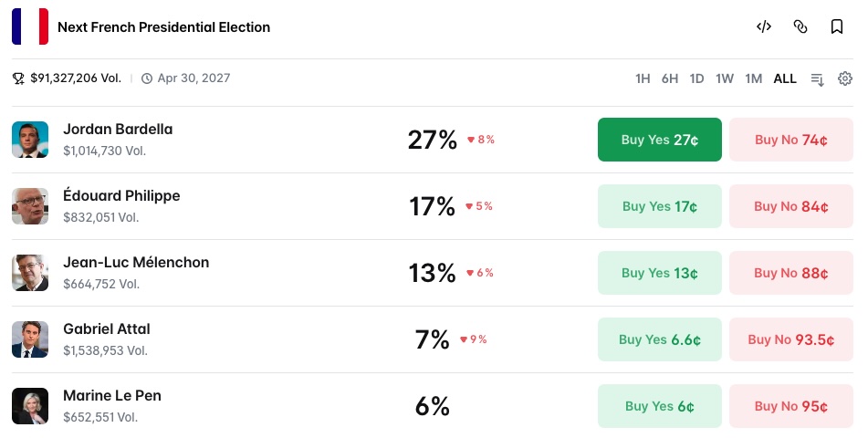This screenshot has width=868, height=438.
Task: Click the clock icon beside Apr 30, 2027
Action: tap(147, 78)
